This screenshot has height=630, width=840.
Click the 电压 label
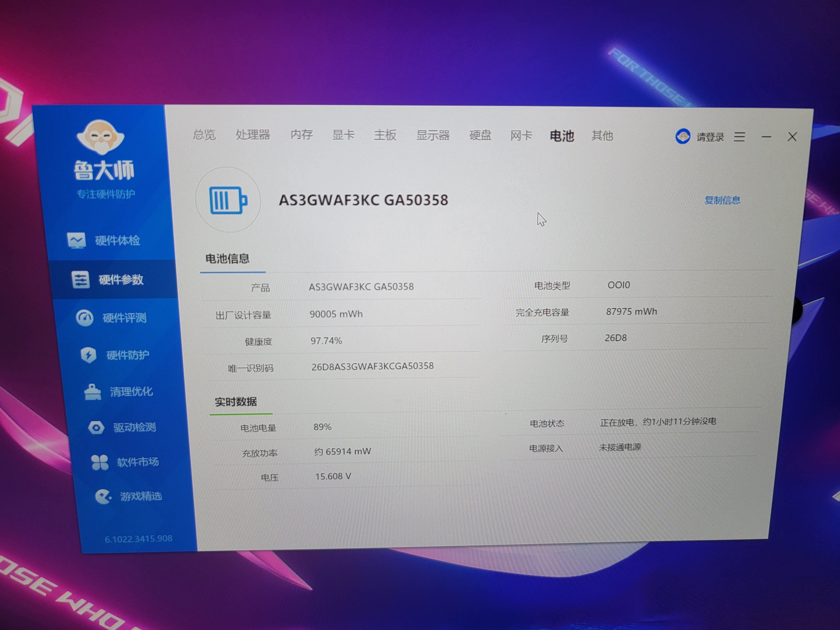270,477
